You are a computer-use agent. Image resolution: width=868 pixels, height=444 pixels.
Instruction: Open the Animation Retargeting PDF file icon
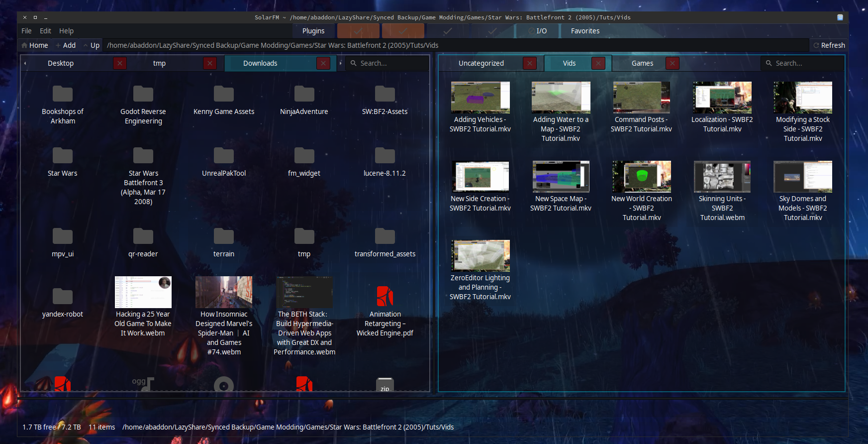pyautogui.click(x=385, y=297)
